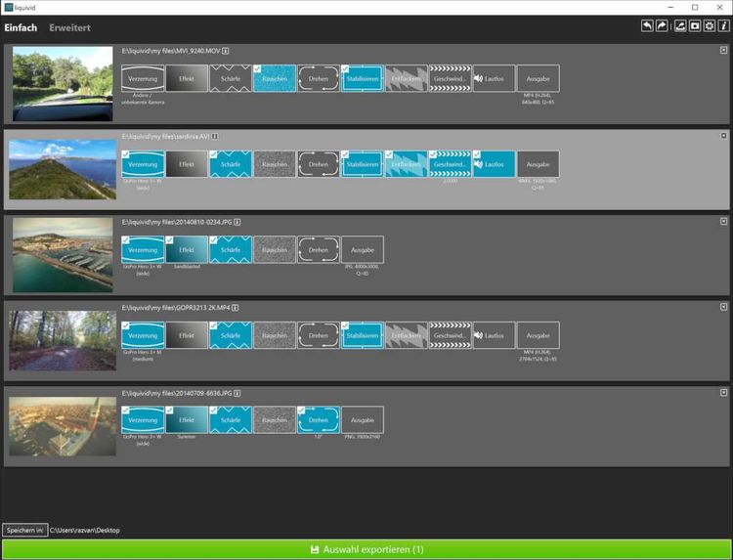Open Drehen tile for sardinia.AVI
Viewport: 733px width, 560px height.
coord(319,164)
